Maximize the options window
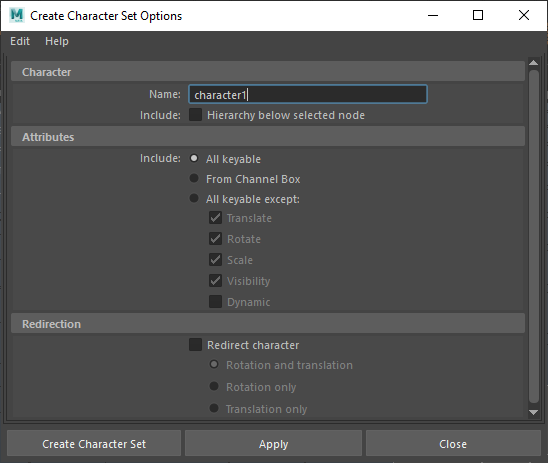 click(478, 15)
